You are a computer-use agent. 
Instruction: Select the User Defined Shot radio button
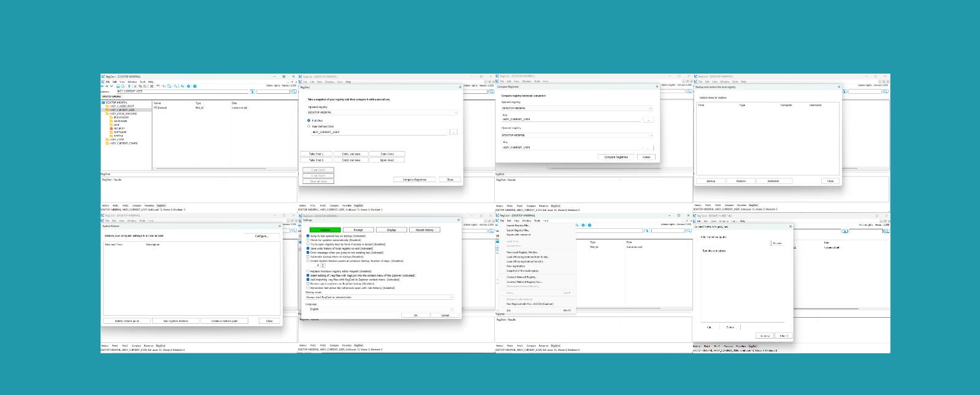308,126
